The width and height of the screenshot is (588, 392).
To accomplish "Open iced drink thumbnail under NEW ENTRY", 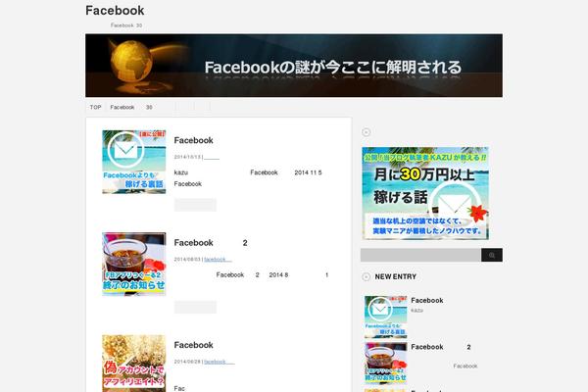I will coord(385,363).
